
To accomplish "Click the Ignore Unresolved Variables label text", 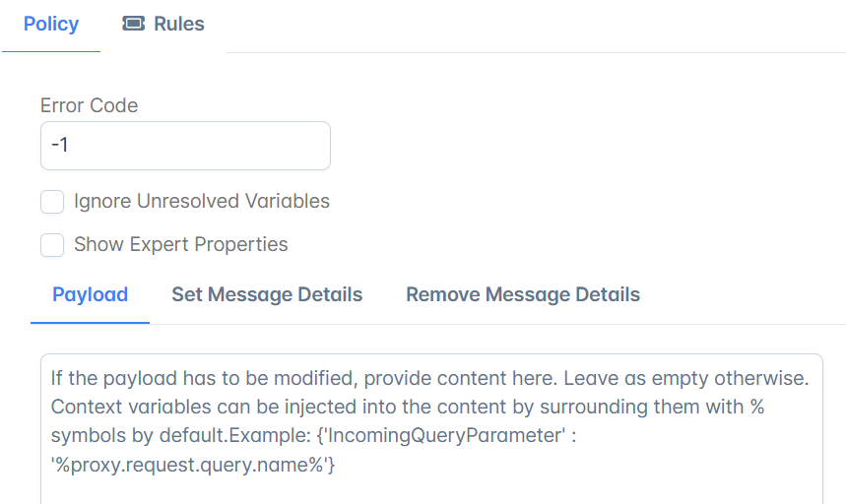I will click(202, 201).
